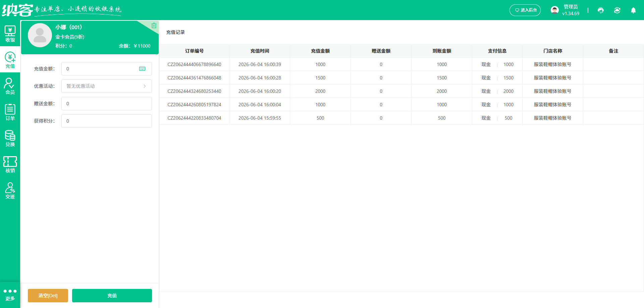Click the 金卡会员(9折) member level text
Screen dimensions: 644x308
point(70,37)
